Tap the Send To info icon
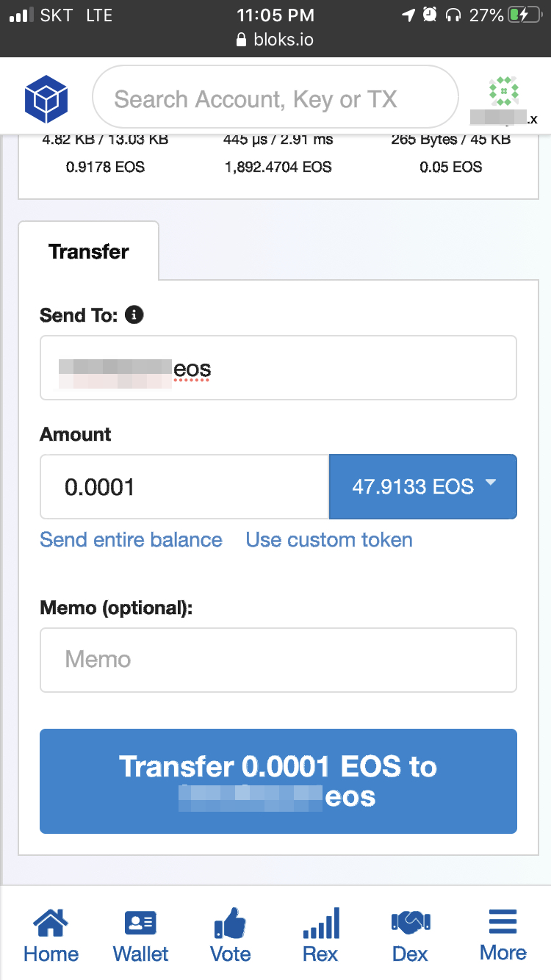The width and height of the screenshot is (551, 980). tap(134, 315)
